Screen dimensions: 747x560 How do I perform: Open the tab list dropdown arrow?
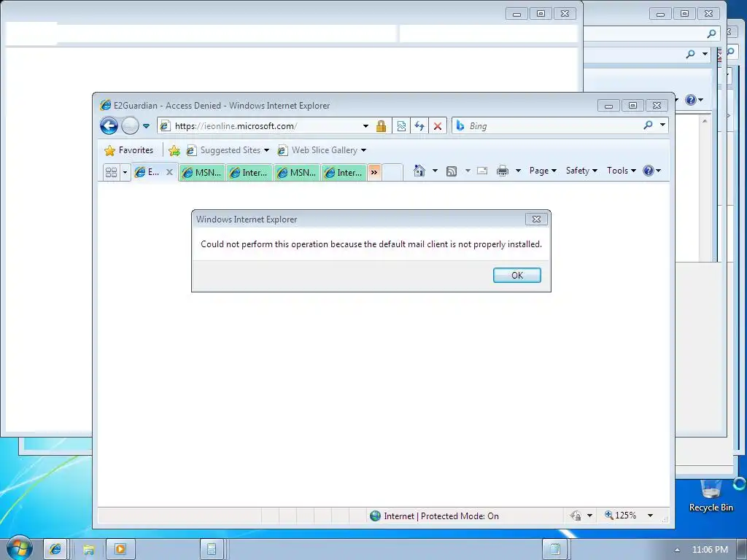click(125, 172)
